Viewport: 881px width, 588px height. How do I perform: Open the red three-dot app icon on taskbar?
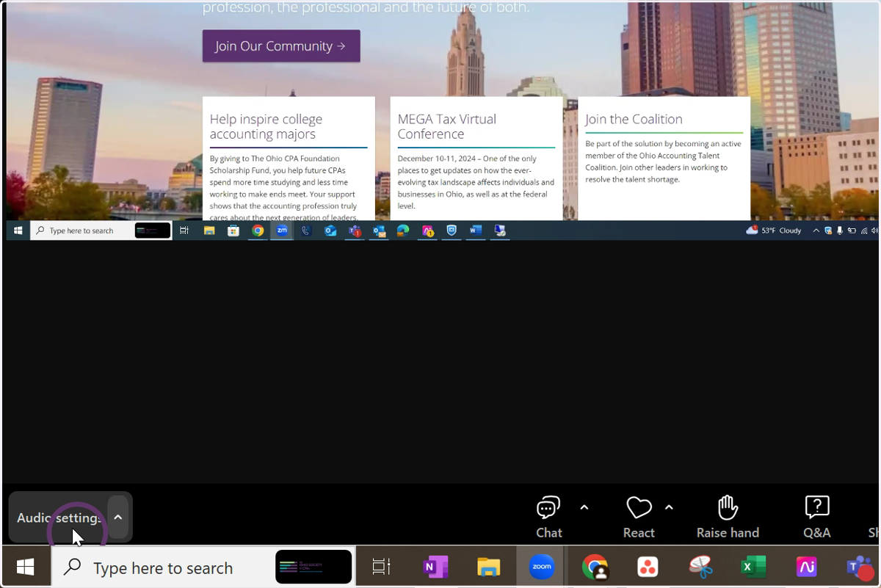click(648, 567)
